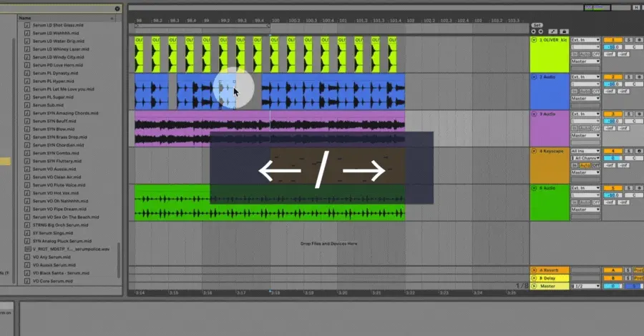The image size is (644, 336).
Task: Jump to previous locator arrow button
Action: point(534,31)
